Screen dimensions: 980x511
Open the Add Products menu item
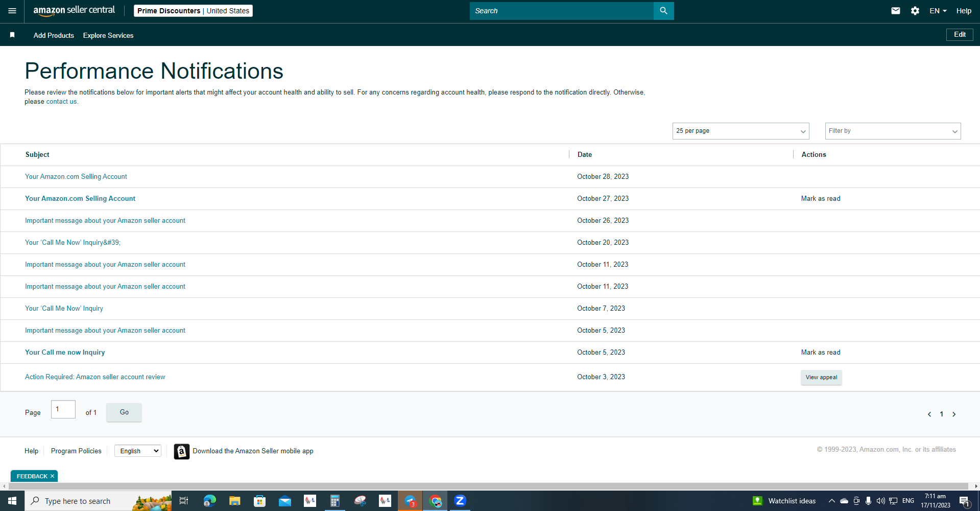point(54,35)
